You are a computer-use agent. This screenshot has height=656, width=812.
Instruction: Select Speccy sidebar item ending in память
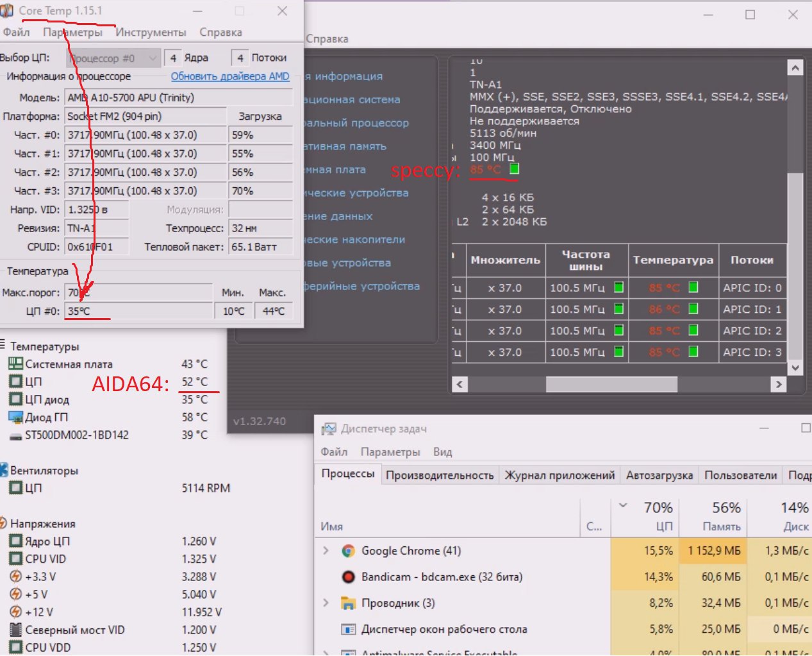[x=345, y=146]
